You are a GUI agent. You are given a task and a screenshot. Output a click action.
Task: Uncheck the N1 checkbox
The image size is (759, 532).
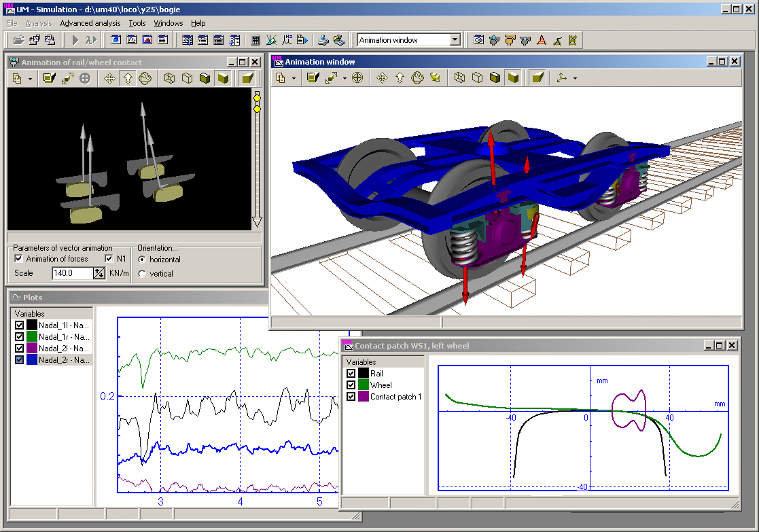(109, 259)
